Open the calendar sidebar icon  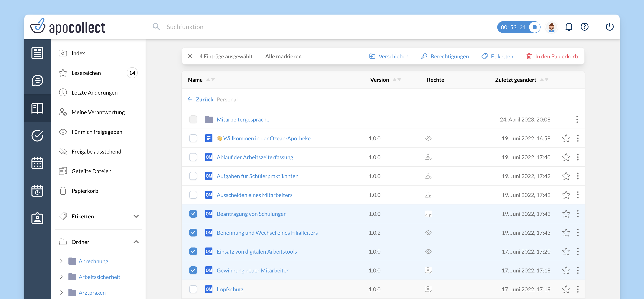(37, 163)
